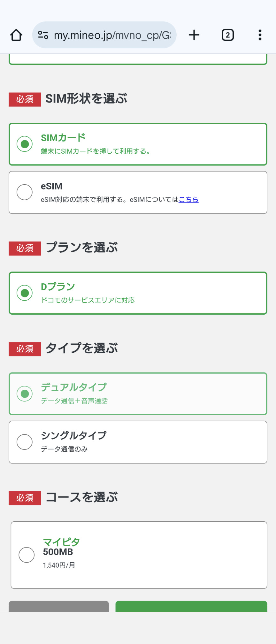
Task: Open the tab switcher showing 2 tabs
Action: (x=227, y=35)
